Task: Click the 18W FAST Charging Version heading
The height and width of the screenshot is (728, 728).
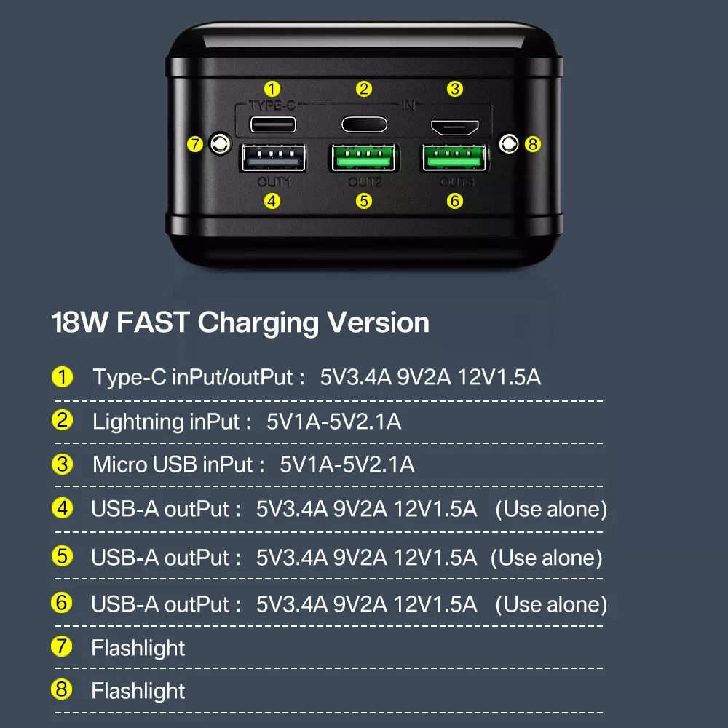Action: (x=240, y=323)
